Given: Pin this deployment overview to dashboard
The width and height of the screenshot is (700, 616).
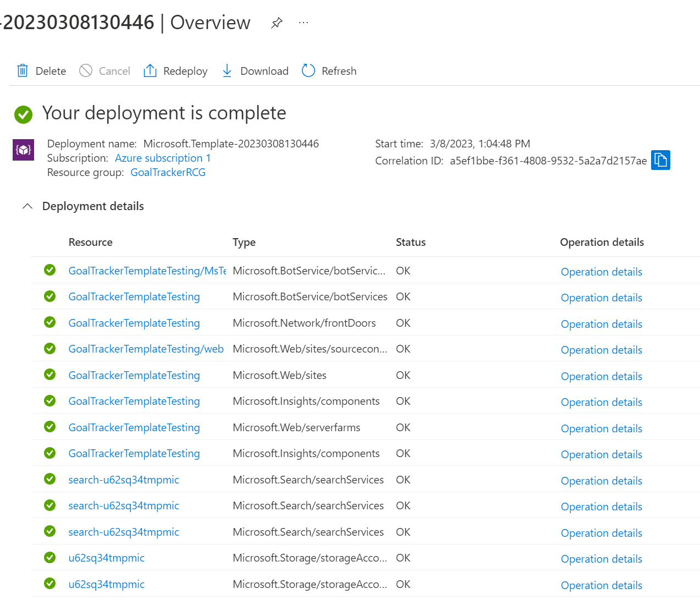Looking at the screenshot, I should click(x=276, y=23).
